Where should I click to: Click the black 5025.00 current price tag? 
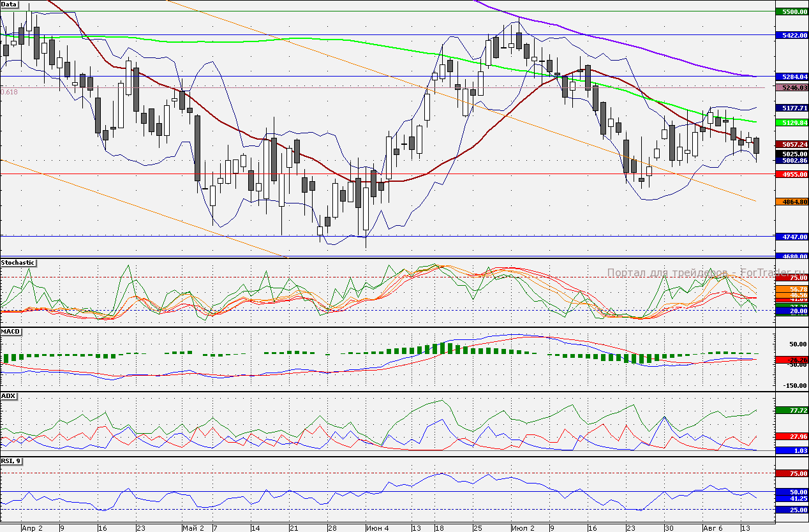tap(791, 154)
